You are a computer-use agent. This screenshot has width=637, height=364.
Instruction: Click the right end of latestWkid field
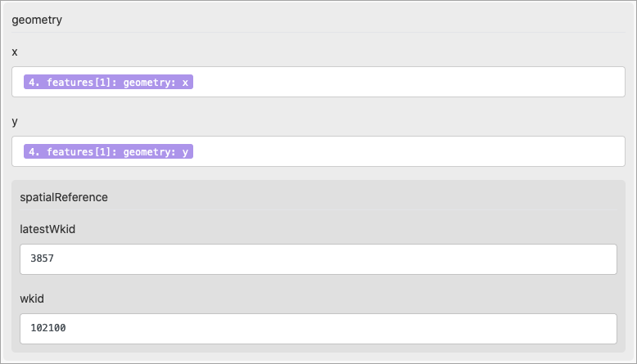[602, 258]
